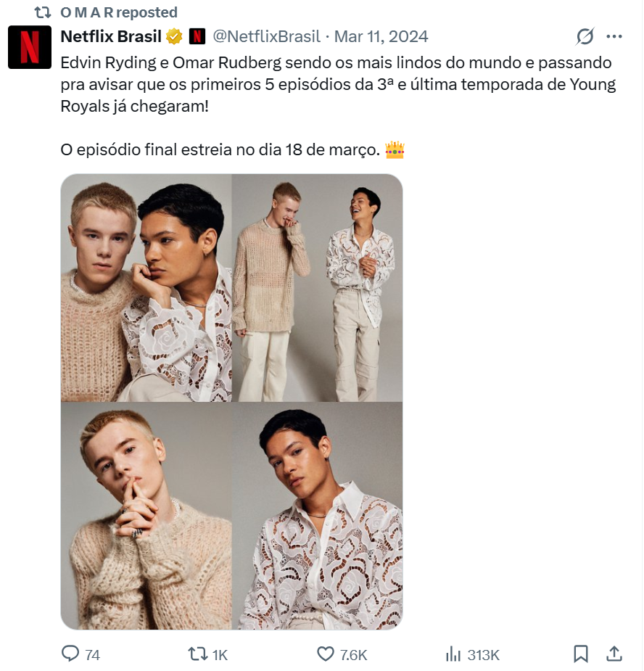Open bottom-right photo of lace shirt actor
Viewport: 644px width, 671px height.
coord(317,516)
